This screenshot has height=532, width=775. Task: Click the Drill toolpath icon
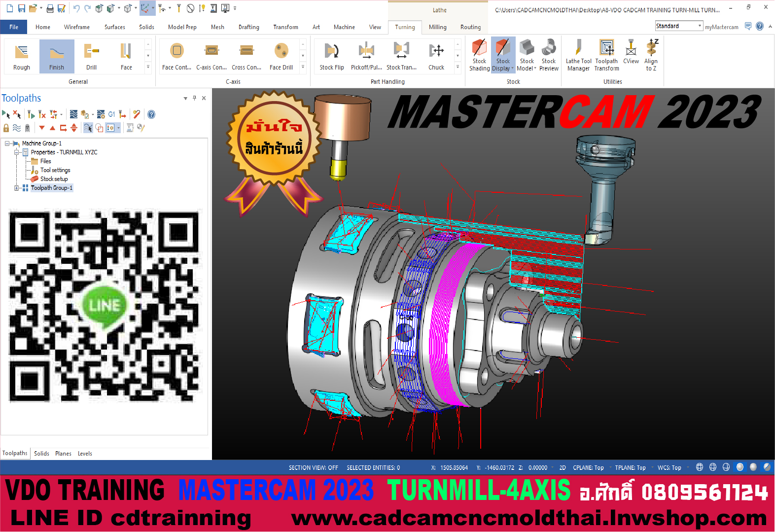coord(91,57)
